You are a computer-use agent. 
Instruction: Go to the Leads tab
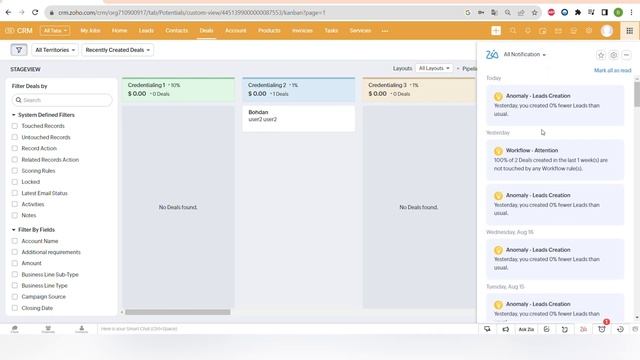(x=146, y=31)
